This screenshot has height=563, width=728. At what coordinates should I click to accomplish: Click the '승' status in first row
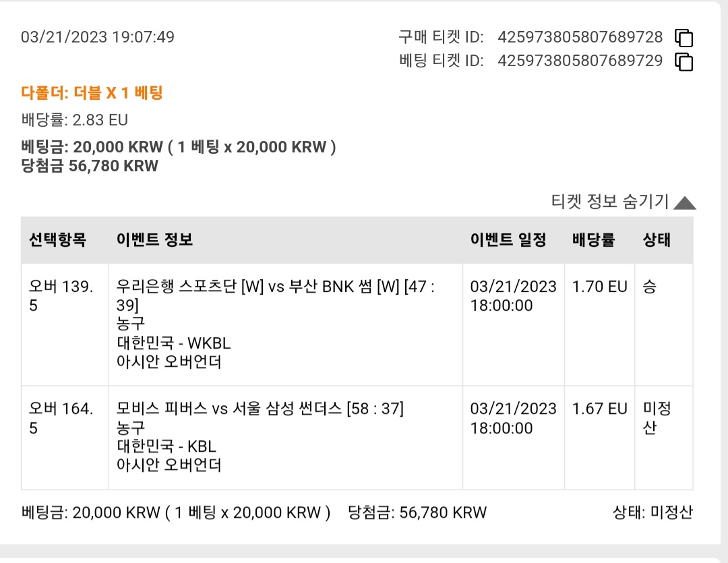coord(650,287)
